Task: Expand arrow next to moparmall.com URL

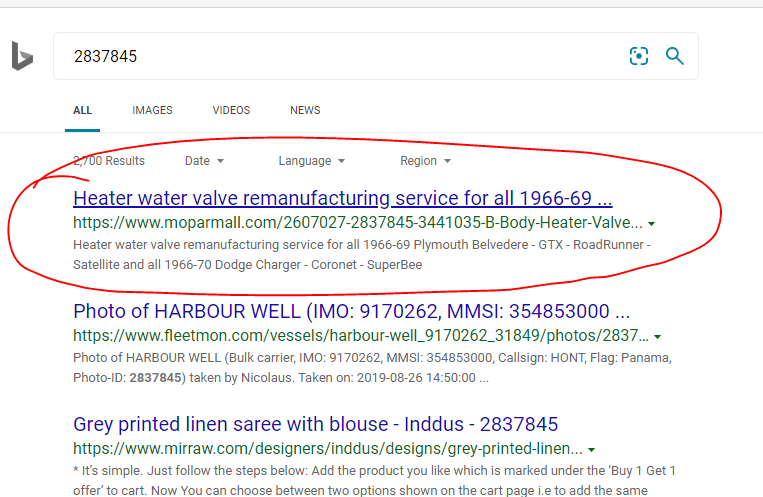Action: [x=652, y=224]
